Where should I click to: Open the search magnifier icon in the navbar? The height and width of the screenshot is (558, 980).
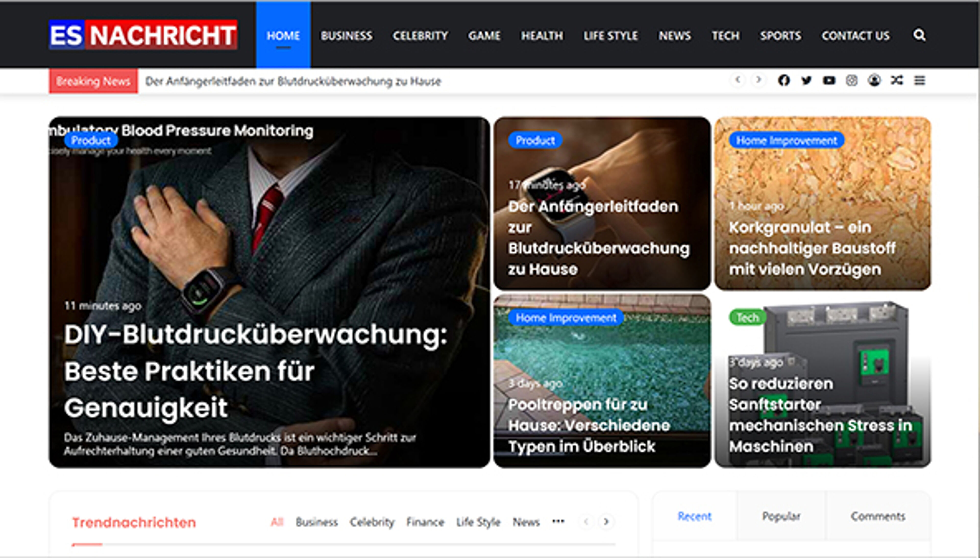click(x=919, y=36)
